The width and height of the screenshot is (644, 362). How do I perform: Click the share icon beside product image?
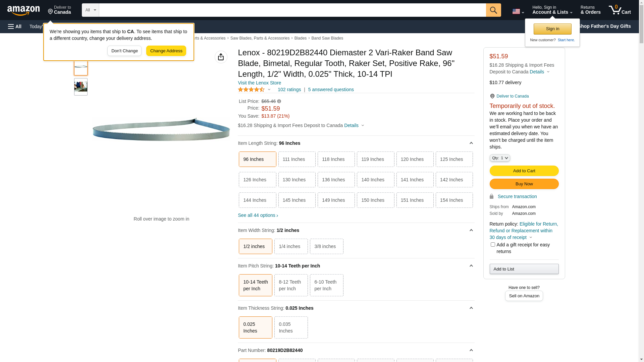[x=221, y=57]
